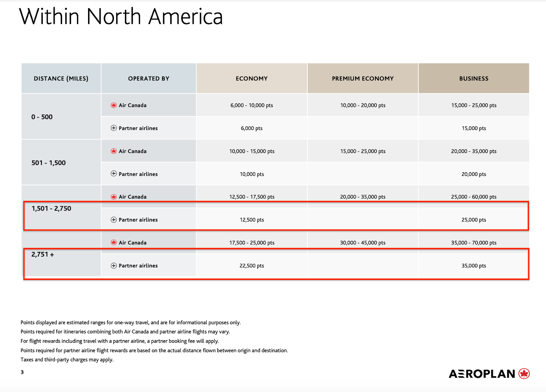The image size is (546, 392).
Task: Click the "30,000 - 45,000 pts" premium economy cell
Action: [363, 243]
